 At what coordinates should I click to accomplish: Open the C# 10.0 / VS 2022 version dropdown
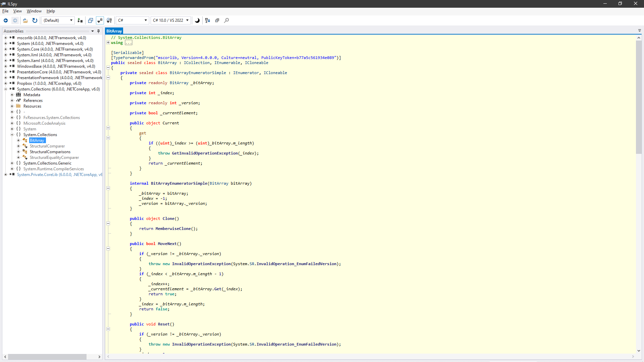[171, 20]
